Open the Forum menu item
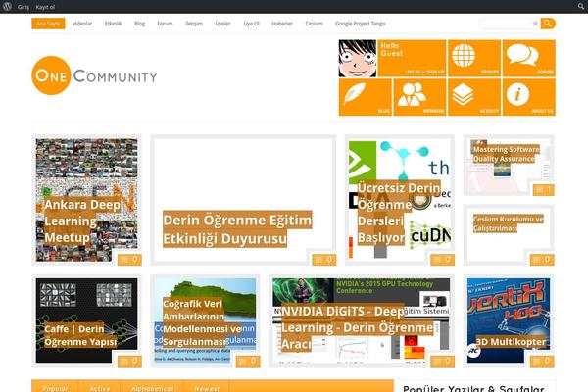The width and height of the screenshot is (588, 392). click(x=165, y=24)
